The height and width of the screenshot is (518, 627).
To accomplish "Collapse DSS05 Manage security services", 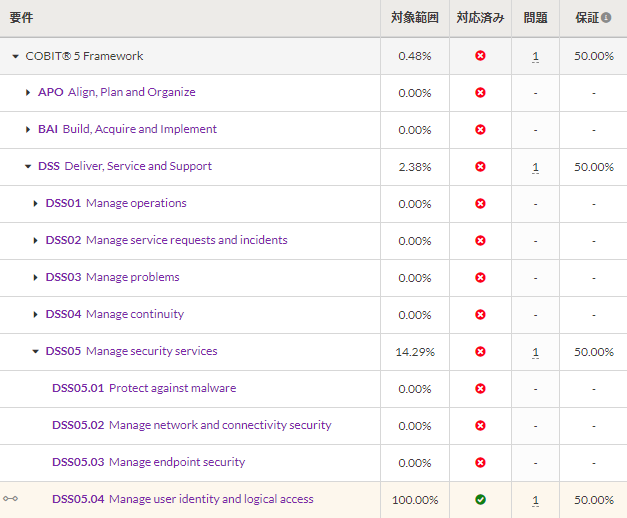I will 36,352.
